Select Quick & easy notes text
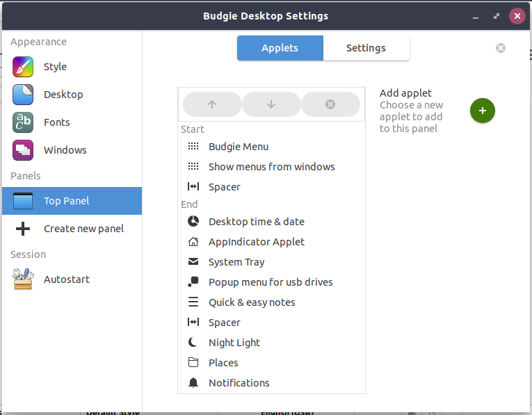This screenshot has width=532, height=415. click(x=252, y=302)
